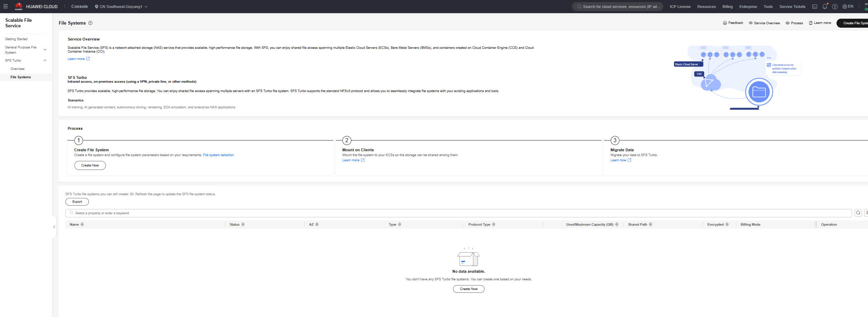Open Service Tickets menu

792,7
